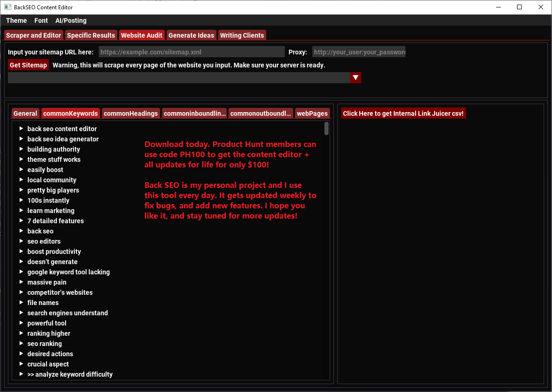Open the Writing Clients tab
This screenshot has height=392, width=552.
tap(242, 35)
